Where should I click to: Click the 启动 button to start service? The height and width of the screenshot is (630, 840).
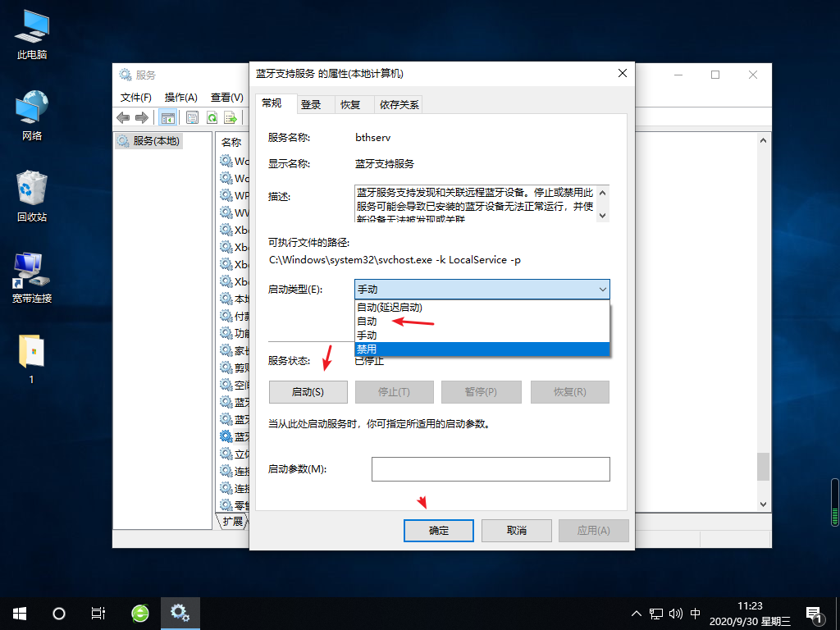click(308, 391)
